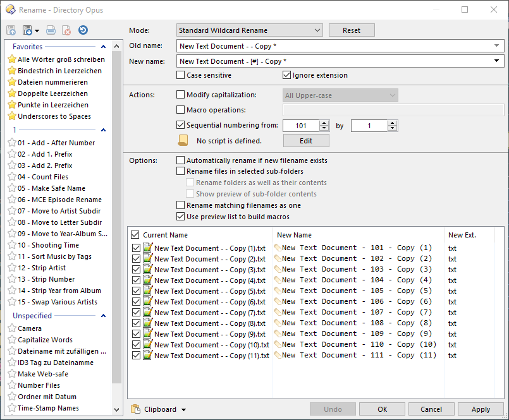Uncheck the row for Copy (3).txt
The height and width of the screenshot is (420, 509).
(136, 270)
